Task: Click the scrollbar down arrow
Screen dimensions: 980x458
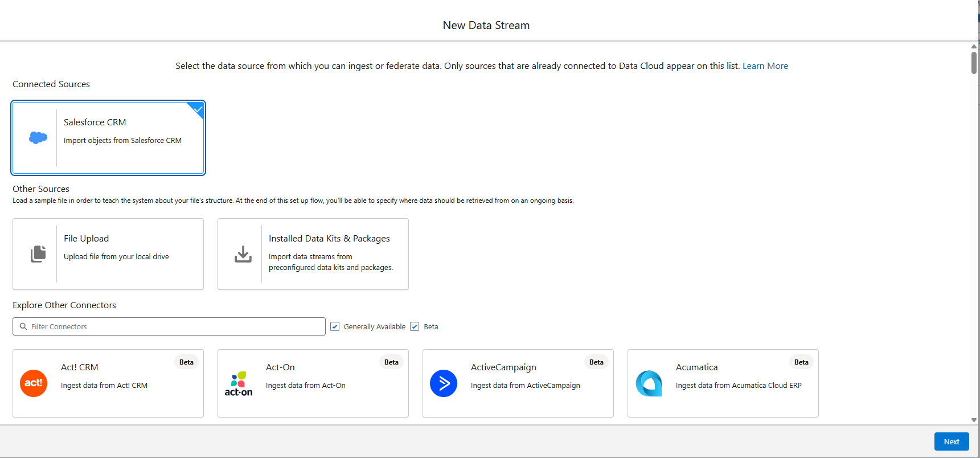Action: pos(974,420)
